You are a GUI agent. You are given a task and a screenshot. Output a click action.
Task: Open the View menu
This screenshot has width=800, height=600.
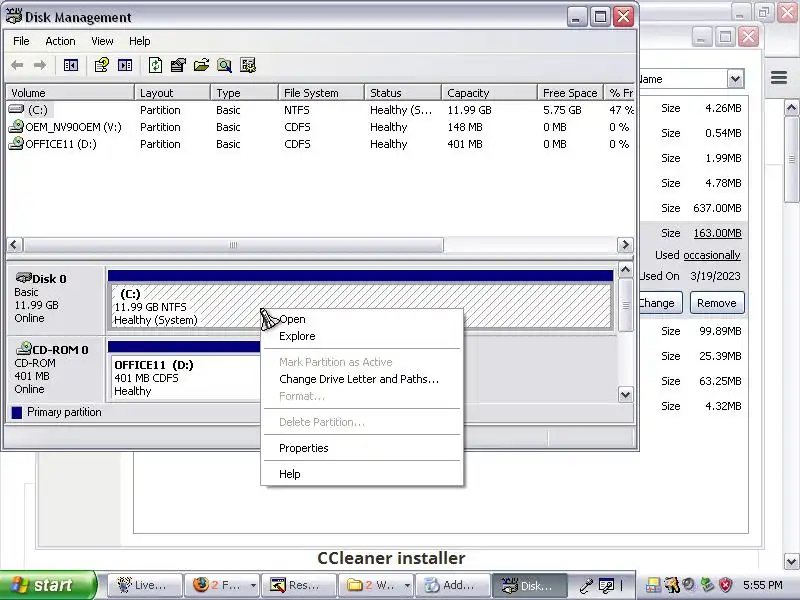[x=102, y=41]
